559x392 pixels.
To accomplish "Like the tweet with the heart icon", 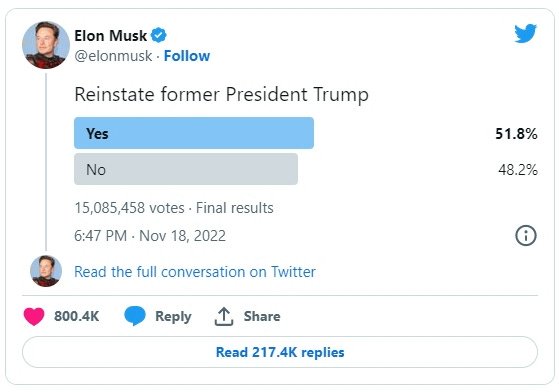I will coord(34,316).
